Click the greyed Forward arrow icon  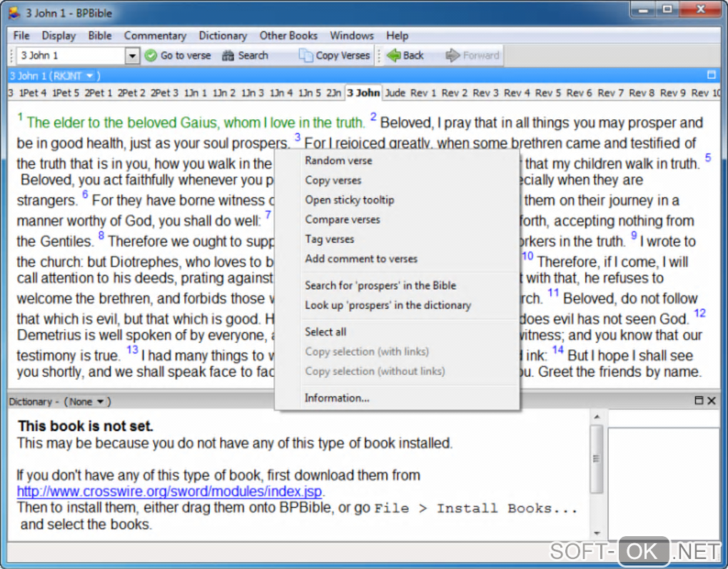point(453,55)
